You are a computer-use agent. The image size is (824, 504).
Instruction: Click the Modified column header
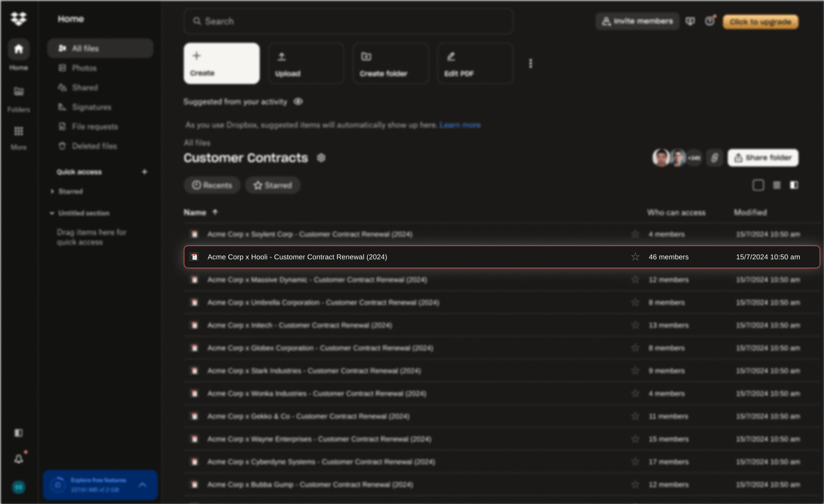click(750, 212)
